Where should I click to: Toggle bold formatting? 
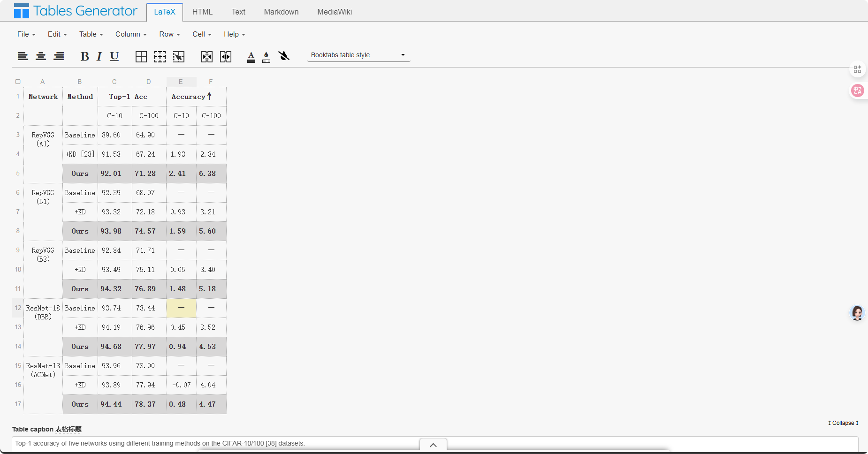[84, 56]
